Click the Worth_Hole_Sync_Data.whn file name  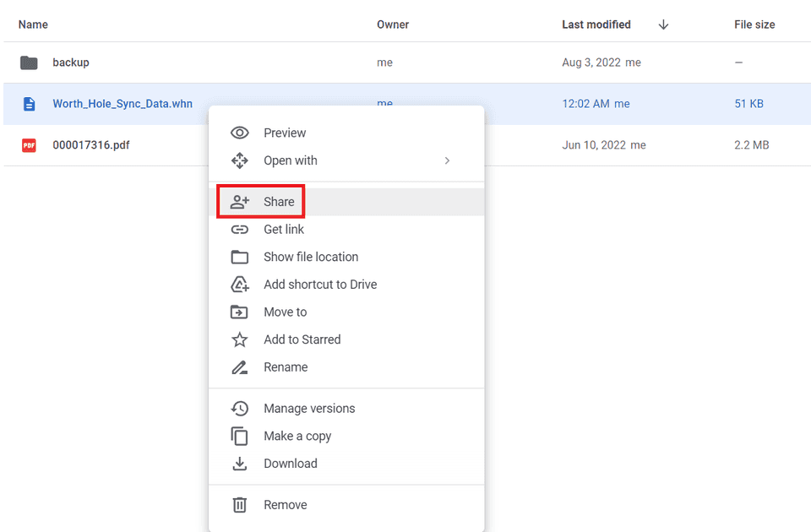pos(122,104)
